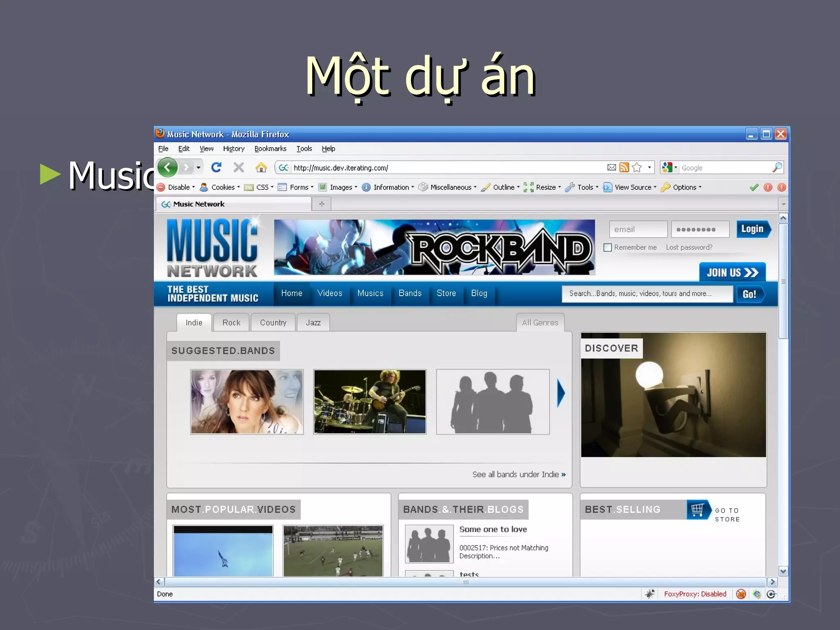Click the vertical scrollbar down arrow

point(783,571)
